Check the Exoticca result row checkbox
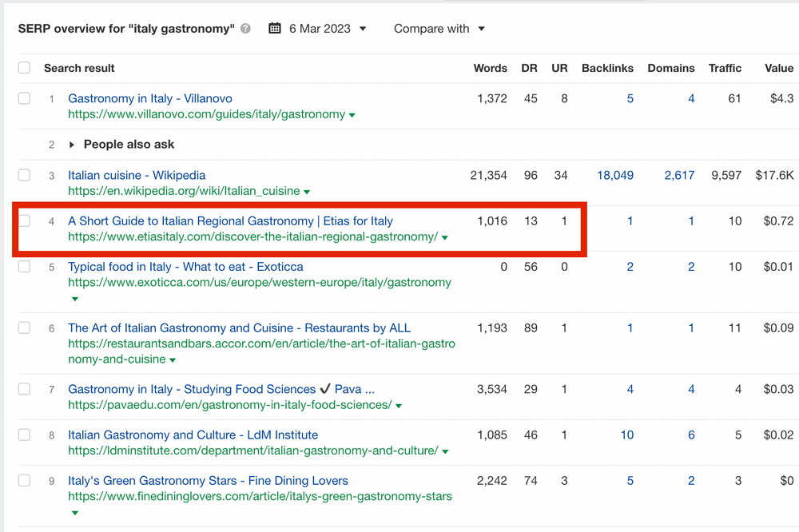Image resolution: width=799 pixels, height=532 pixels. click(25, 267)
